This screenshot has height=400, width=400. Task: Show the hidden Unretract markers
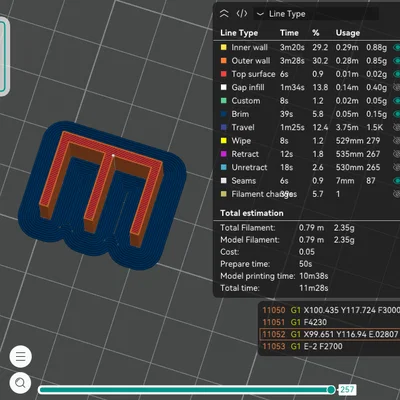click(x=397, y=168)
